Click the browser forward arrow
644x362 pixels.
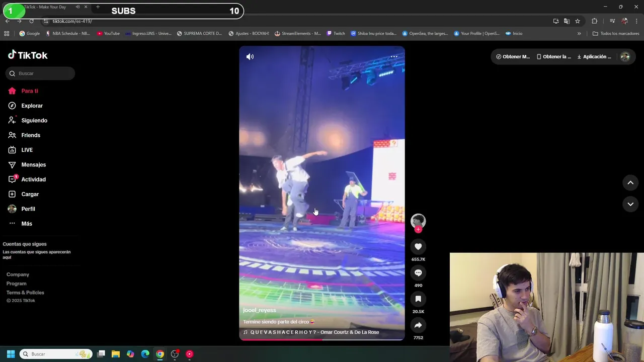point(19,21)
